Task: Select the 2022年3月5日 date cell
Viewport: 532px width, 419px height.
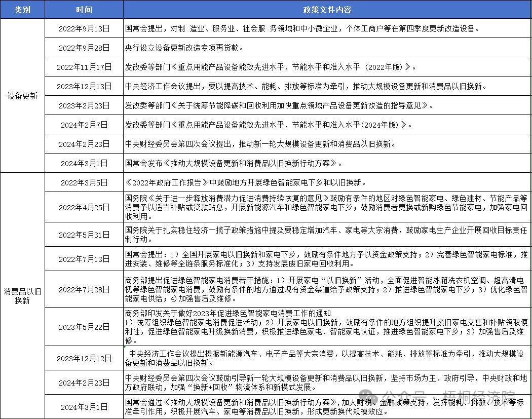Action: click(84, 182)
